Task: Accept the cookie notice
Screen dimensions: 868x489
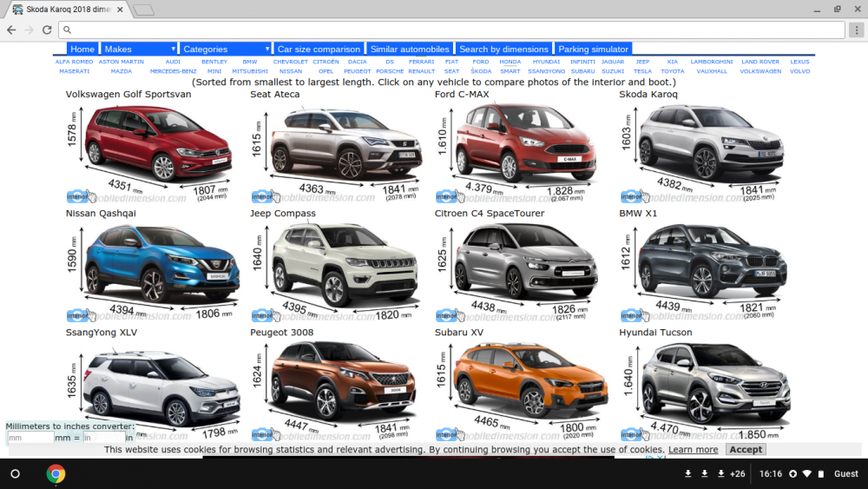Action: tap(746, 449)
